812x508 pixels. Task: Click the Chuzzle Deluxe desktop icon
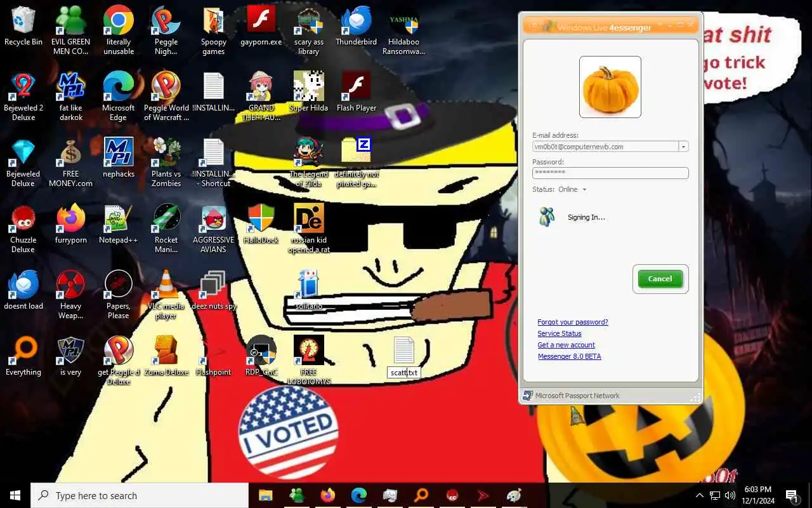coord(23,228)
